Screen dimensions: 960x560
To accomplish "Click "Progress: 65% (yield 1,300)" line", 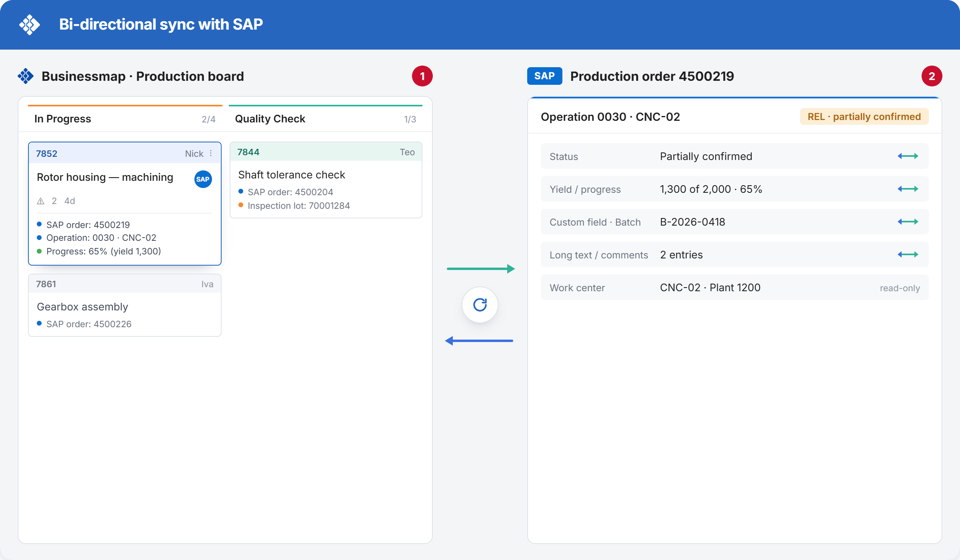I will coord(104,251).
